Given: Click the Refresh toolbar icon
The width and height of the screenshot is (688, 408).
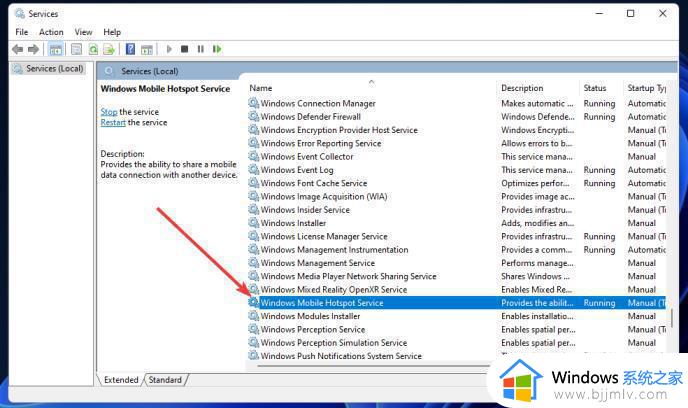Looking at the screenshot, I should (93, 49).
